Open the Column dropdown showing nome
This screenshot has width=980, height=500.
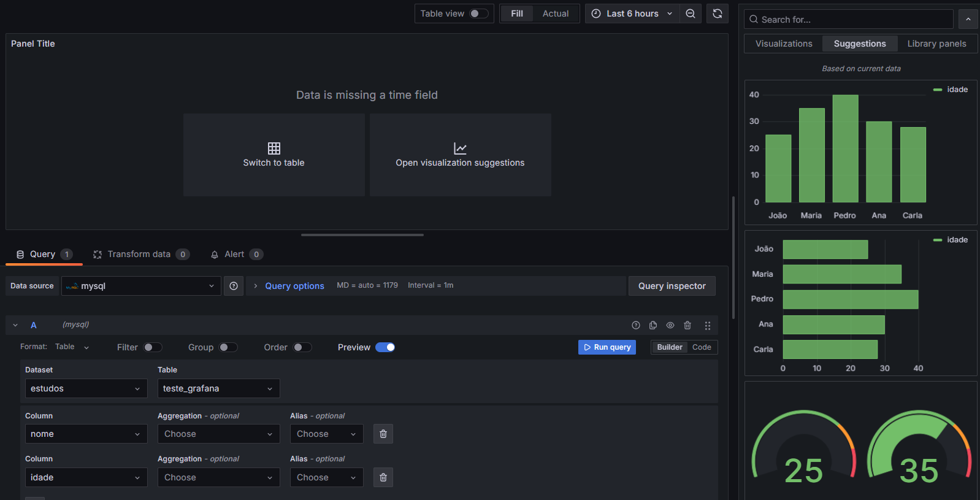point(86,434)
